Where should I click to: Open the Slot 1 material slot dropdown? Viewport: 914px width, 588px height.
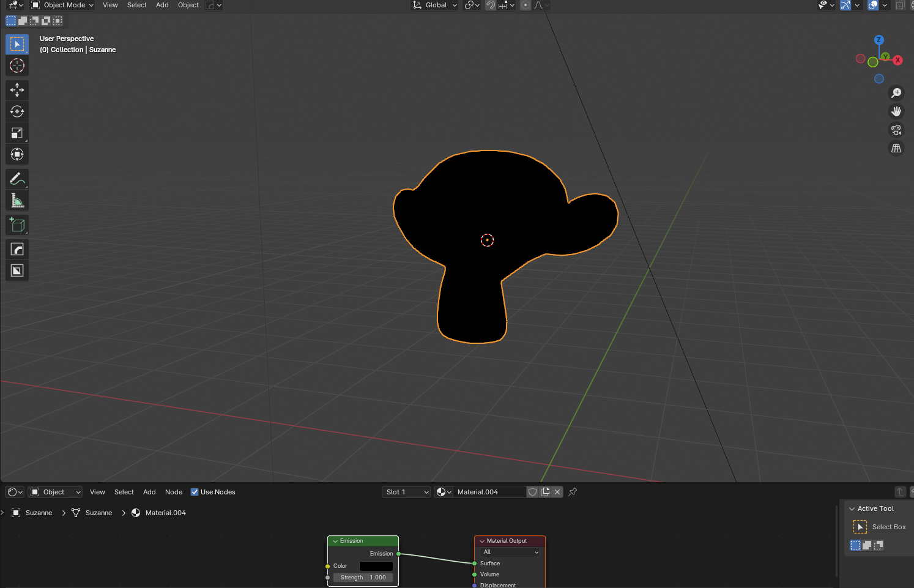click(406, 492)
